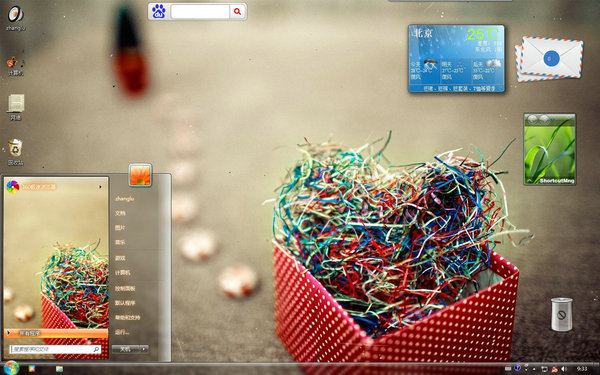Select Run (运行...) in Start menu
600x375 pixels.
(x=122, y=332)
